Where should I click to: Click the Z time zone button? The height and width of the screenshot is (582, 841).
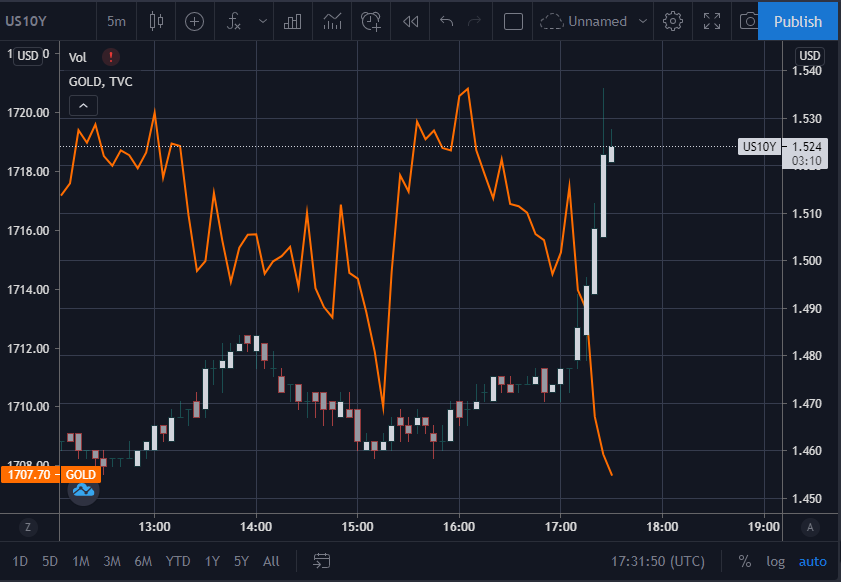click(x=28, y=527)
